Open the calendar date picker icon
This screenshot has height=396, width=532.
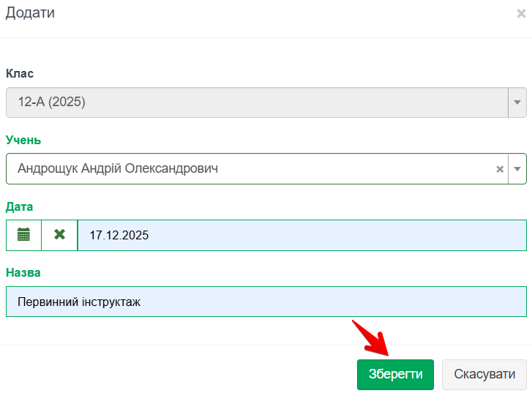(x=23, y=235)
